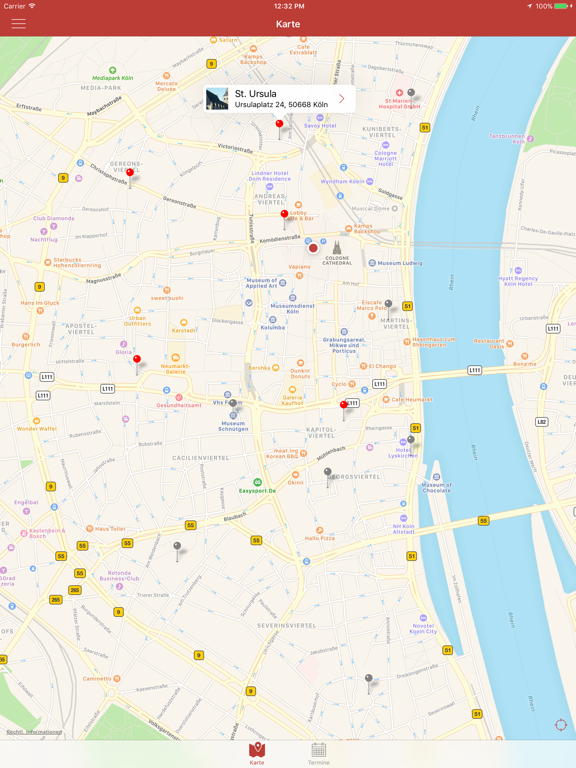Tap the Wonder Waffel icon

tap(36, 421)
